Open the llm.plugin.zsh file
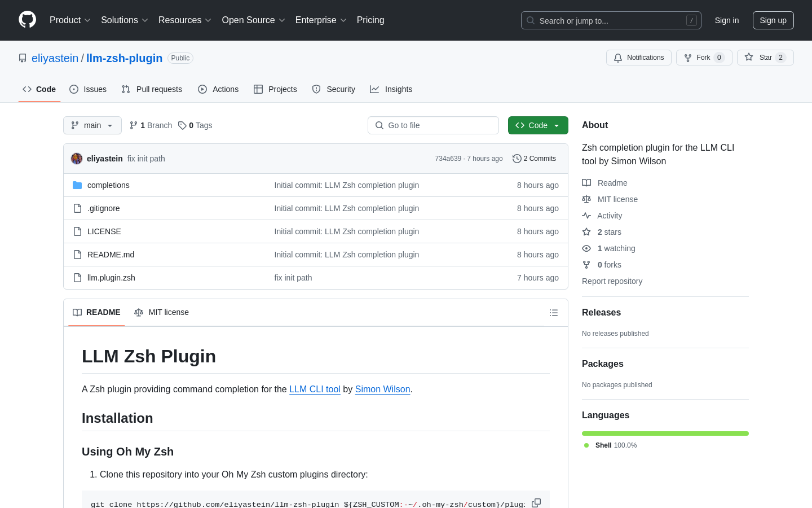This screenshot has height=508, width=812. pos(111,278)
